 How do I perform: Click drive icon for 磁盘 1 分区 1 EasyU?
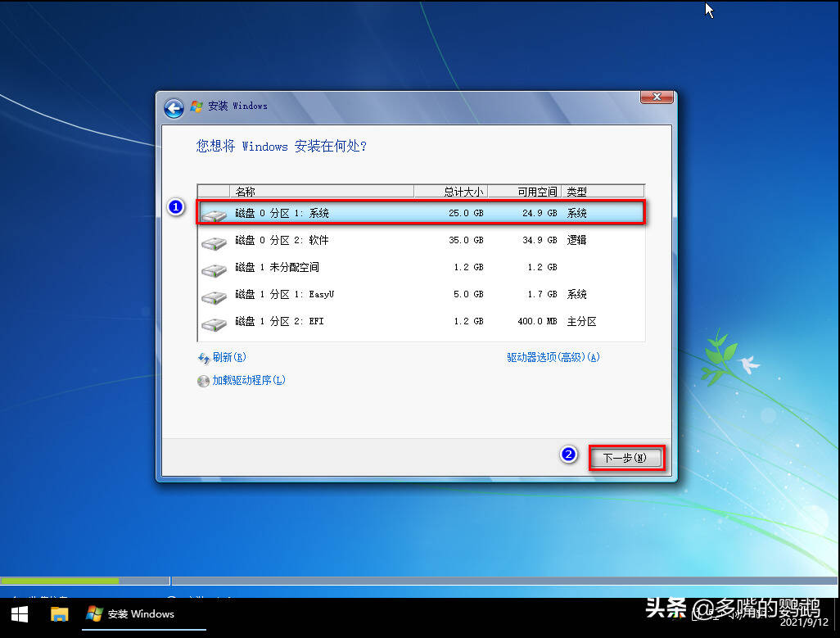[x=215, y=296]
